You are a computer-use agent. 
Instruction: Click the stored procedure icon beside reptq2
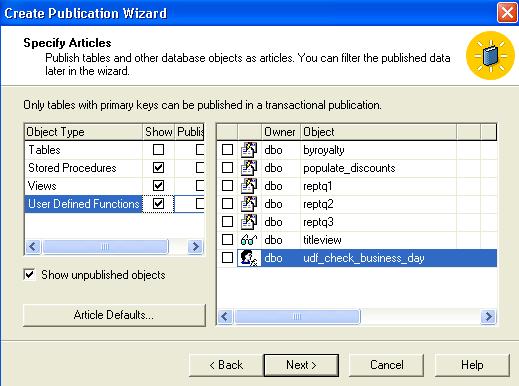click(249, 204)
